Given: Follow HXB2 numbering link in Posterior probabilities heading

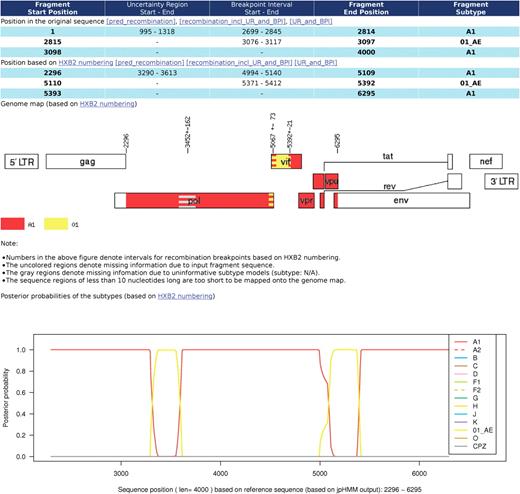Looking at the screenshot, I should click(185, 296).
